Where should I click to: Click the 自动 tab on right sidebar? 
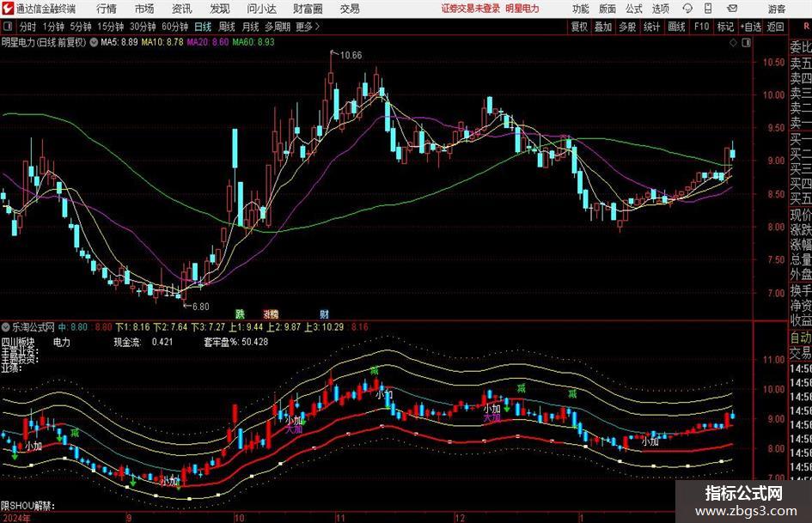(x=801, y=338)
